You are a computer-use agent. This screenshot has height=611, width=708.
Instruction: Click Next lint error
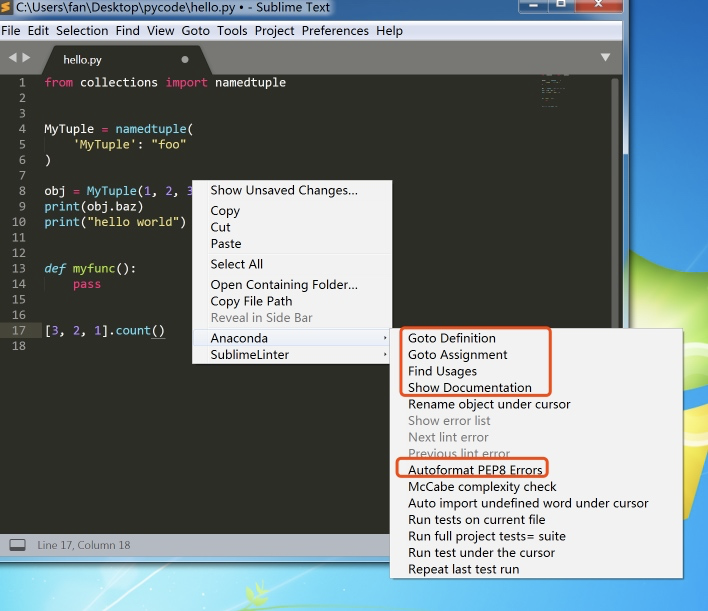(536, 437)
